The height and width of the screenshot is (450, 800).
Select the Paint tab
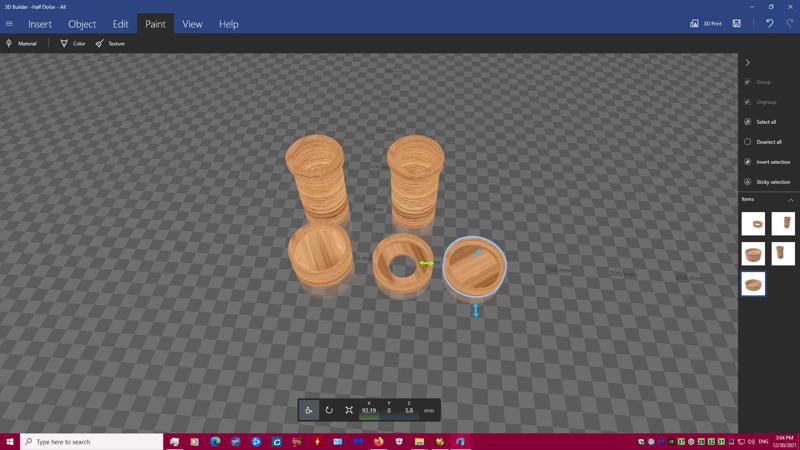[x=155, y=24]
